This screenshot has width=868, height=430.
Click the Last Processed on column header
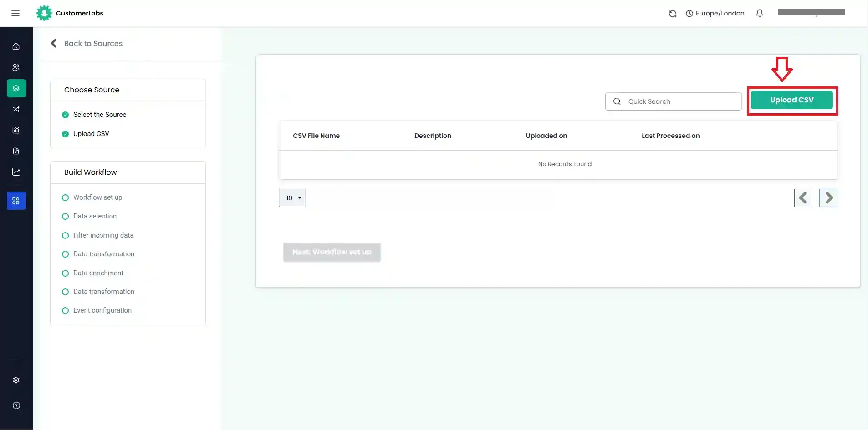click(x=670, y=136)
